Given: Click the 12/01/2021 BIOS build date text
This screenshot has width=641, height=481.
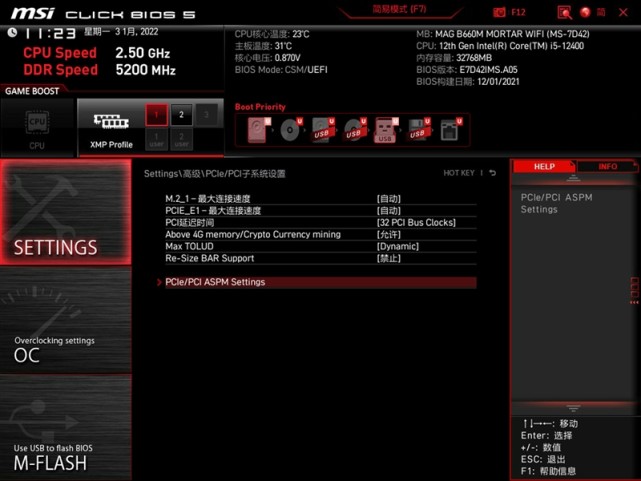Looking at the screenshot, I should (x=498, y=82).
